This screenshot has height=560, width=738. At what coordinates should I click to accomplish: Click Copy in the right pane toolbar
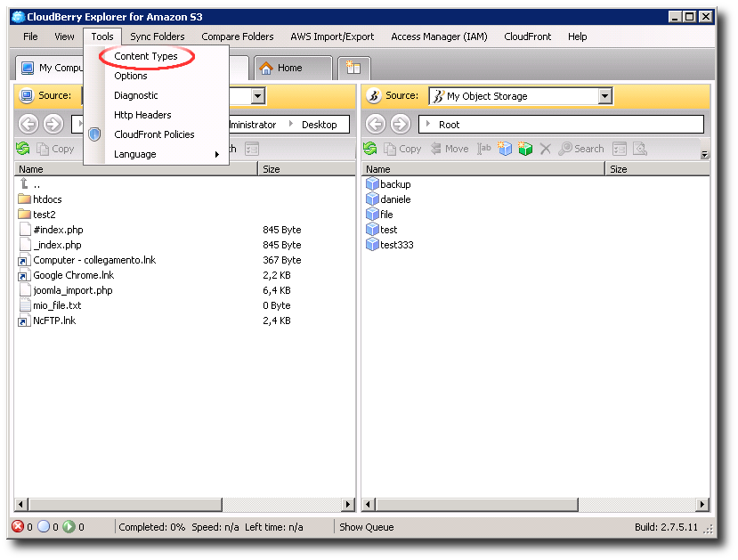[403, 149]
